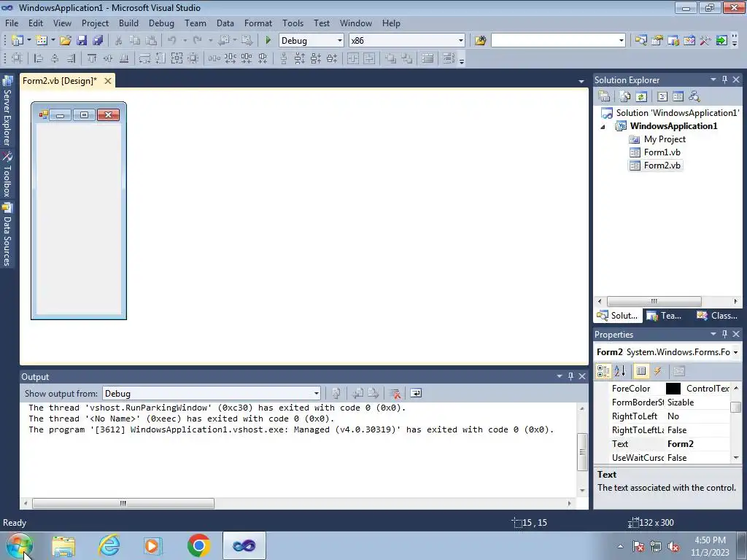Clear all output with the red X icon
The image size is (747, 560).
click(395, 393)
